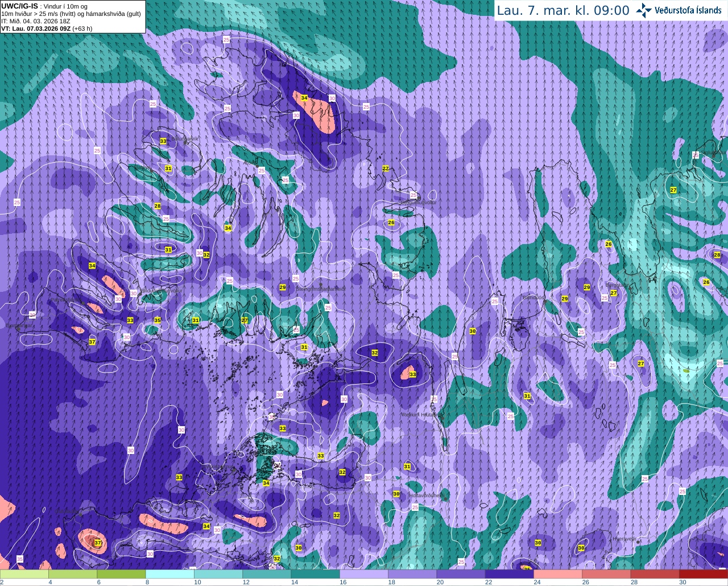Click the yellow 35 gust value
728x586 pixels.
click(x=158, y=320)
